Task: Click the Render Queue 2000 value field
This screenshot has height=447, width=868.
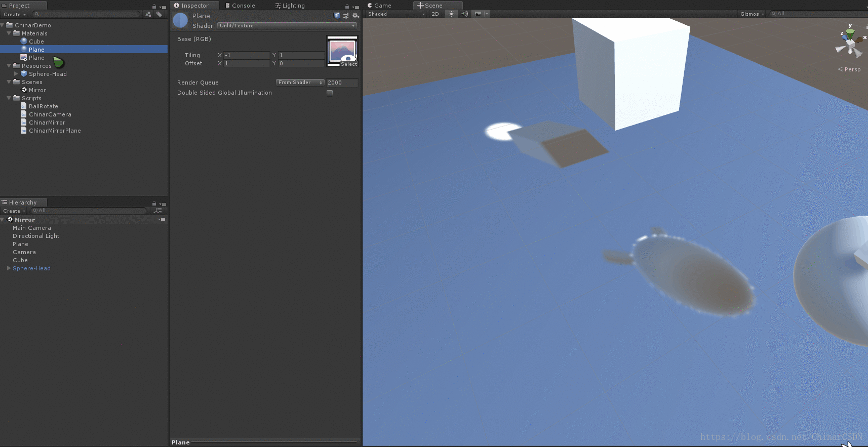Action: tap(342, 83)
